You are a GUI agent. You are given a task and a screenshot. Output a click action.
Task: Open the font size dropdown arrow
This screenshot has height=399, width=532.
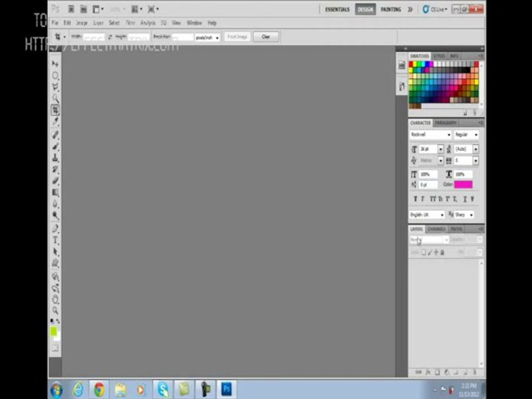tap(441, 149)
